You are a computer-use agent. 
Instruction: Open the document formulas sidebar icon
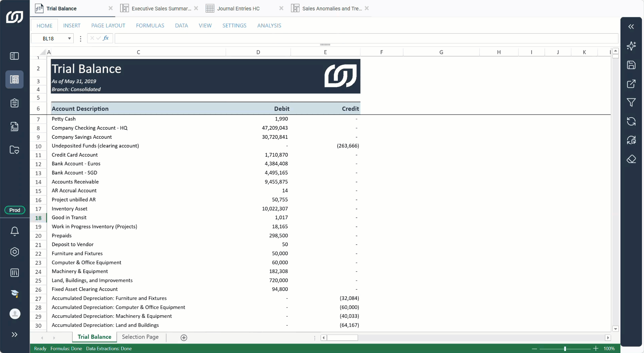coord(14,126)
